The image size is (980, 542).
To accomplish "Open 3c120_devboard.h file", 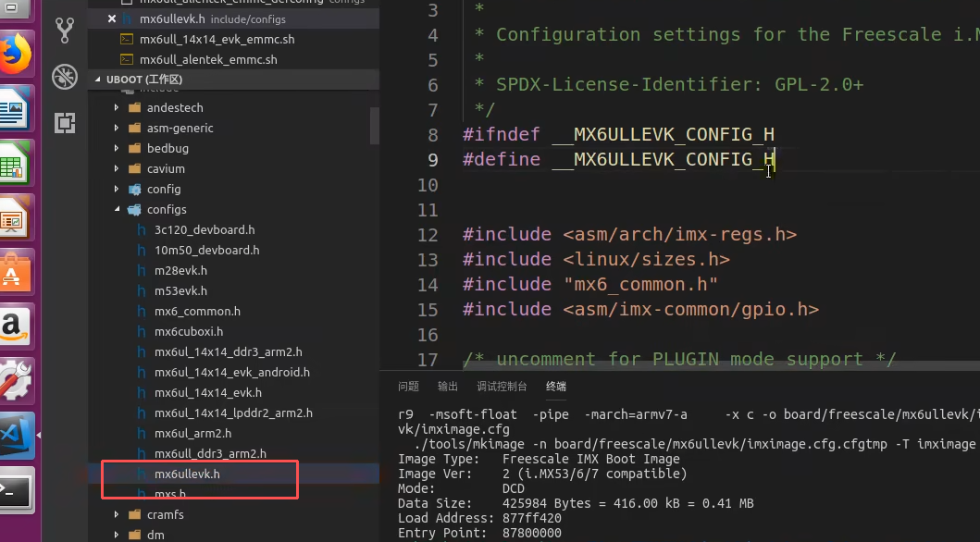I will click(x=205, y=229).
